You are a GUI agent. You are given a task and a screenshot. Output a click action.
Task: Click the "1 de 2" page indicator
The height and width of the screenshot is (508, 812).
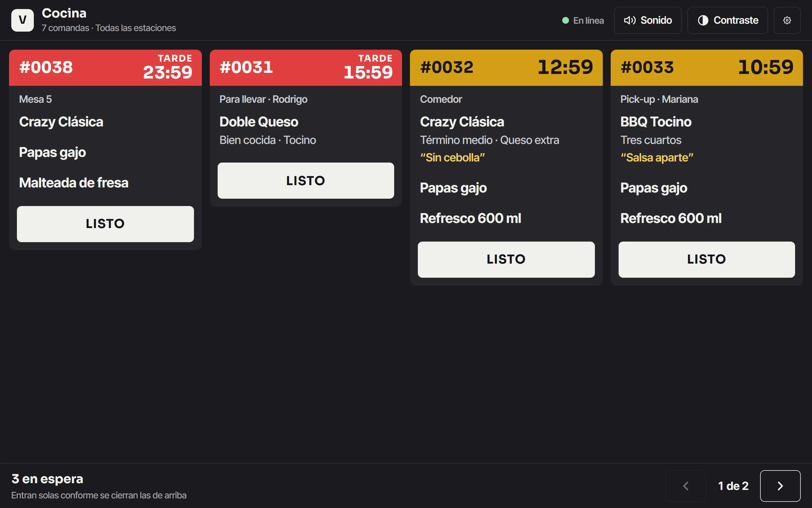coord(733,486)
